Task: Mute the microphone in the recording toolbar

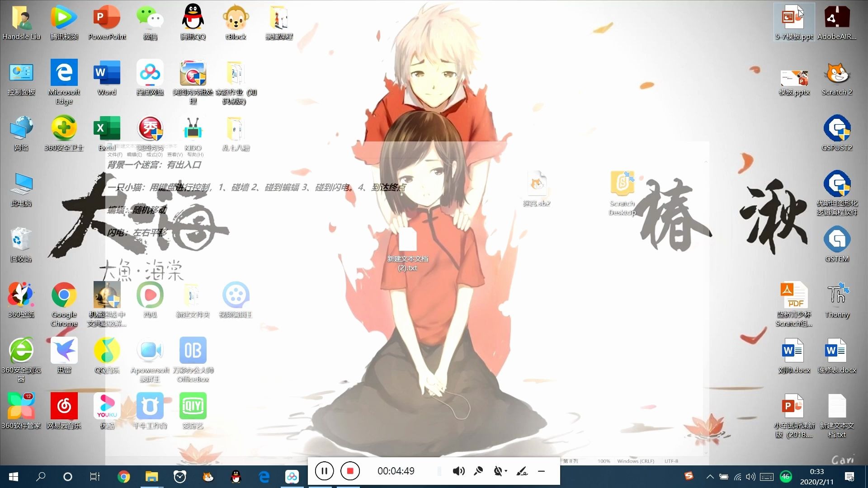Action: (x=479, y=471)
